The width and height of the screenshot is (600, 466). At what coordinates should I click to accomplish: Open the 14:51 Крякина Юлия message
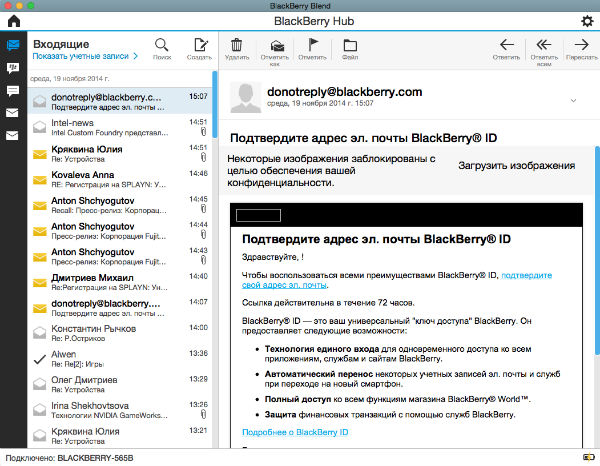point(120,152)
